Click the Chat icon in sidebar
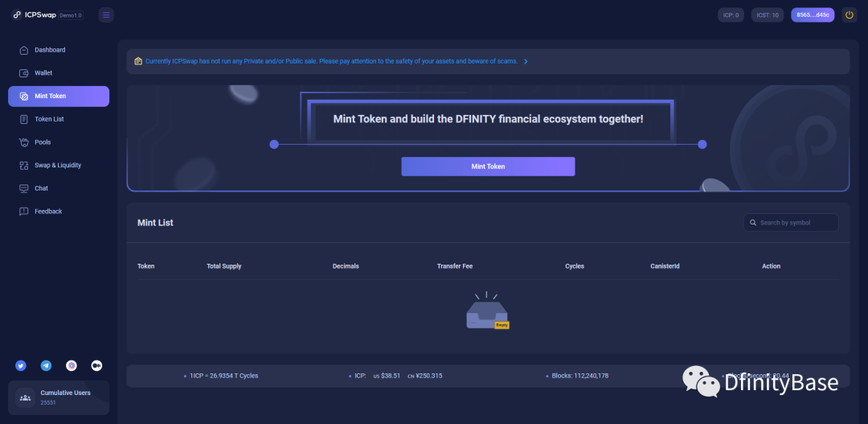Viewport: 868px width, 424px height. (x=24, y=188)
